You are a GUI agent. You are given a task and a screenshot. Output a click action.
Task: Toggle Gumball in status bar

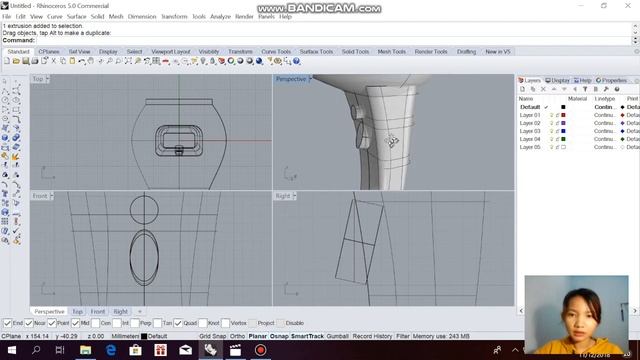(x=338, y=336)
